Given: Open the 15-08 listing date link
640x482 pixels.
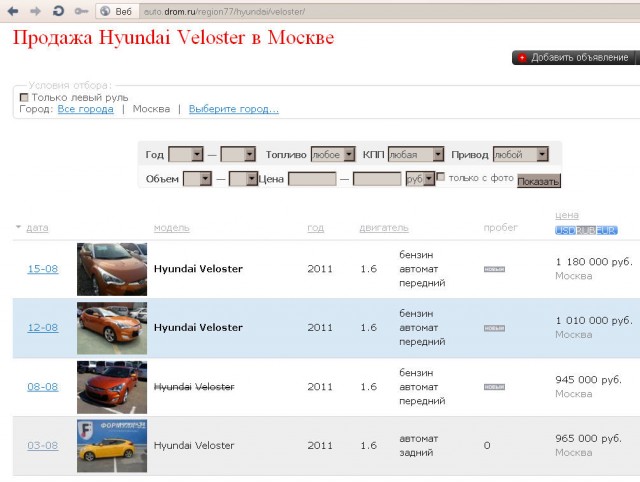Looking at the screenshot, I should pos(43,269).
